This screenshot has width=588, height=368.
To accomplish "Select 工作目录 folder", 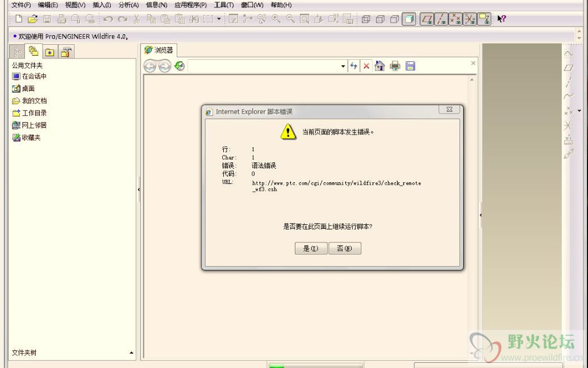I will pyautogui.click(x=30, y=113).
